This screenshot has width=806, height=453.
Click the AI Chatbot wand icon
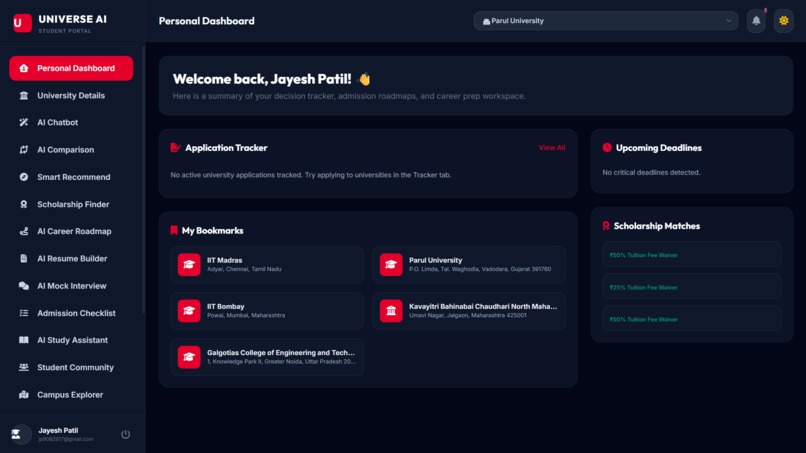[24, 122]
